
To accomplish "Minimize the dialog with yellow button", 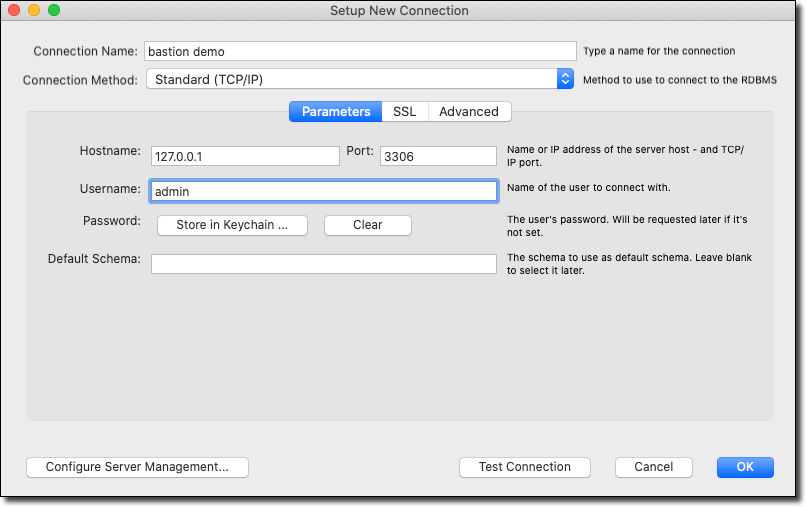I will click(x=34, y=10).
